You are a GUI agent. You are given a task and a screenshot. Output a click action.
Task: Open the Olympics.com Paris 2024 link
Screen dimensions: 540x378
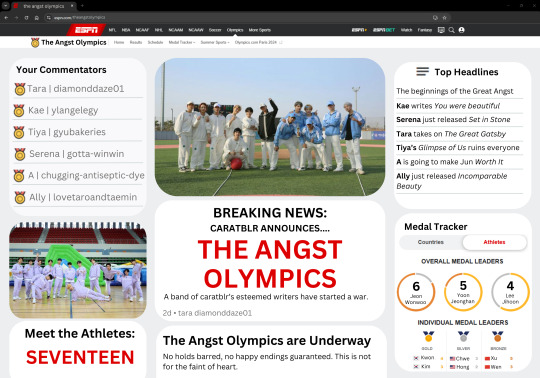(258, 42)
